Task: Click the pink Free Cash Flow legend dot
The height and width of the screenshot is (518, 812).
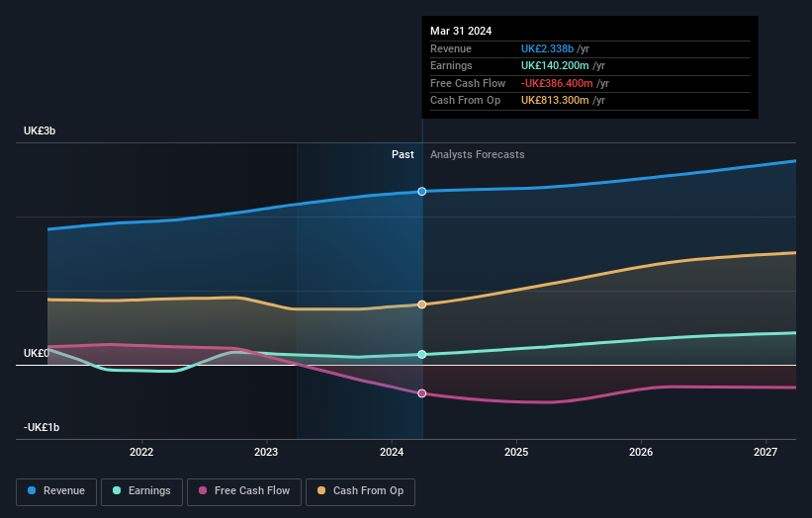Action: (203, 490)
